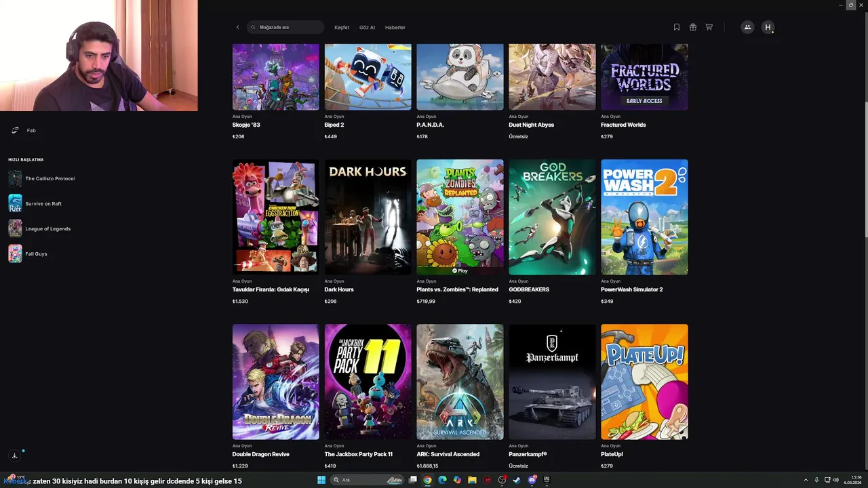Click the ARK: Survival Ascended title text
The width and height of the screenshot is (868, 488).
pos(448,454)
